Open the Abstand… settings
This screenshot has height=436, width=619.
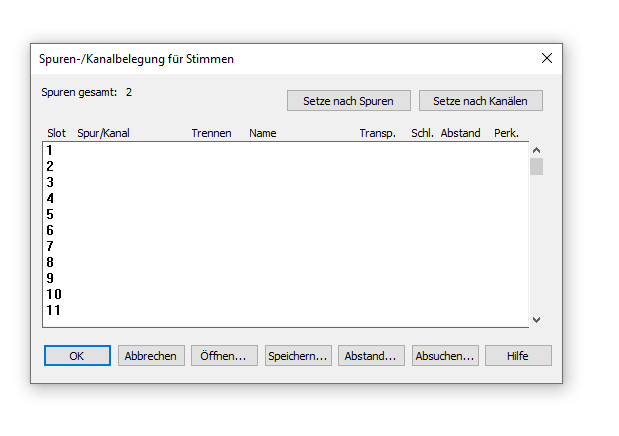click(x=371, y=356)
